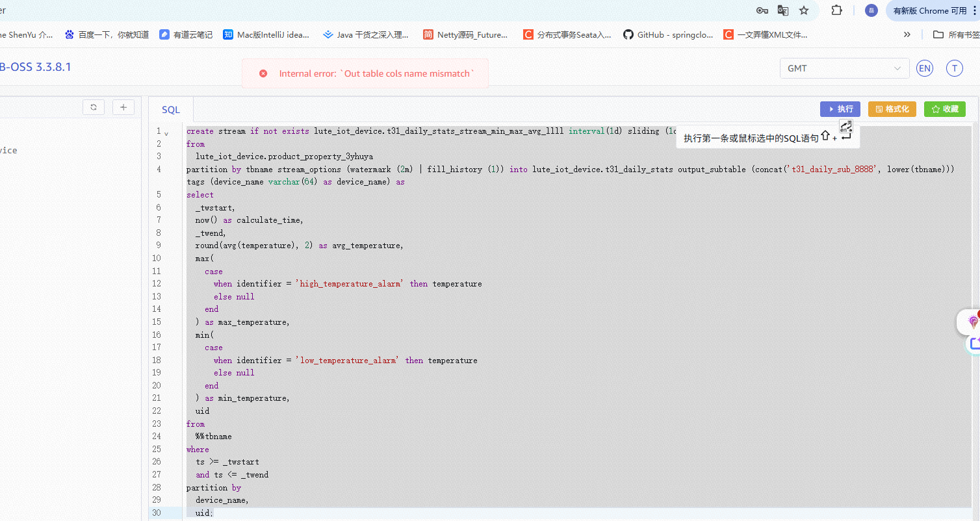Open the 所有书签 bookmarks folder
The height and width of the screenshot is (521, 980).
point(955,34)
